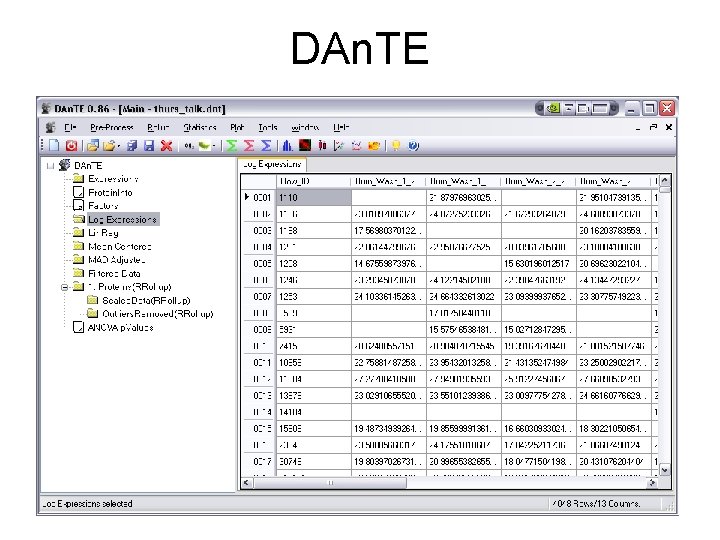Click the horizontal scrollbar thumb
This screenshot has height=540, width=720.
click(x=330, y=483)
